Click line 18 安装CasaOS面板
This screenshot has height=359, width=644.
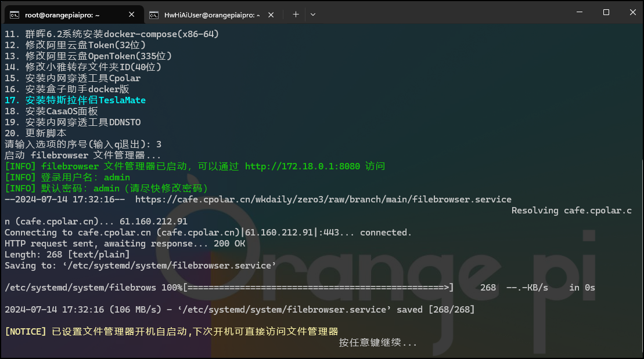tap(51, 111)
